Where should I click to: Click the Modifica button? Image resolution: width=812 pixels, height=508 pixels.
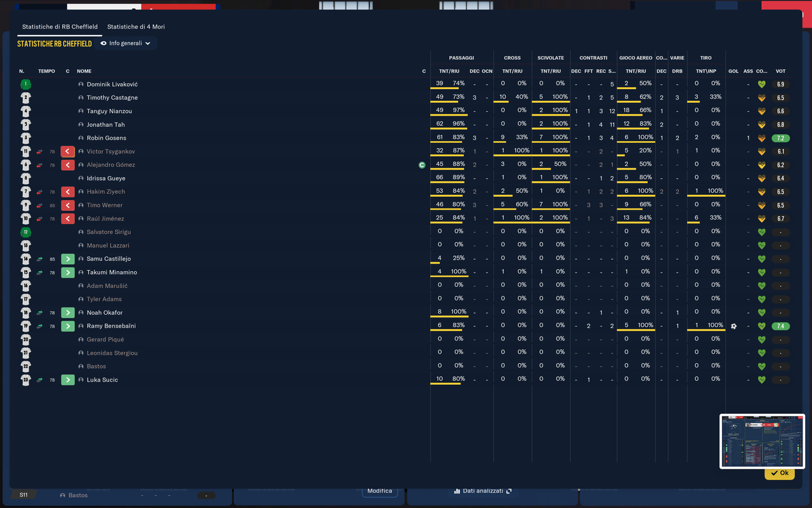[x=379, y=491]
